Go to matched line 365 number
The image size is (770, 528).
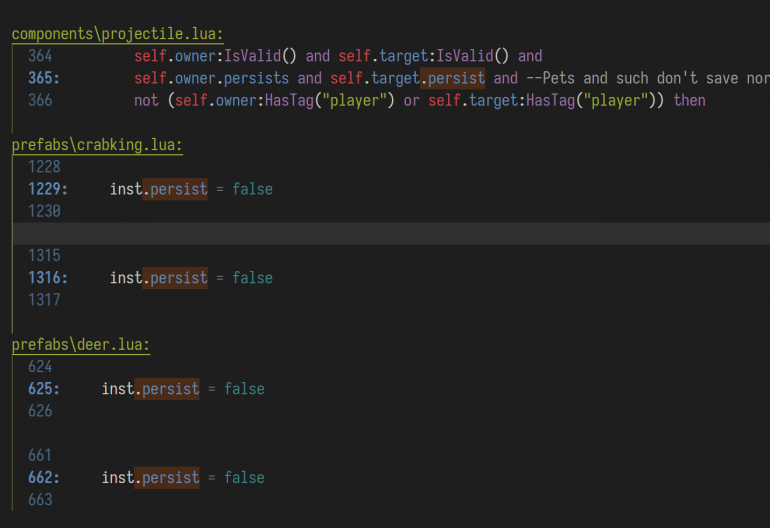[x=44, y=78]
